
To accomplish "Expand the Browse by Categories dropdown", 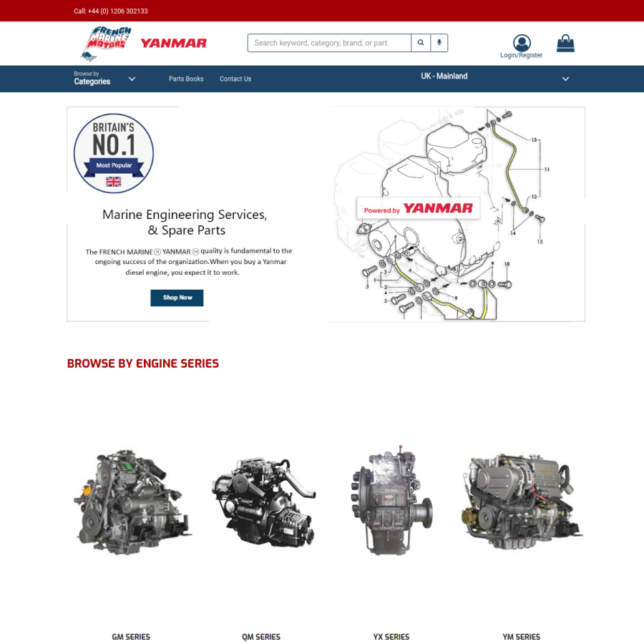I will [x=104, y=79].
